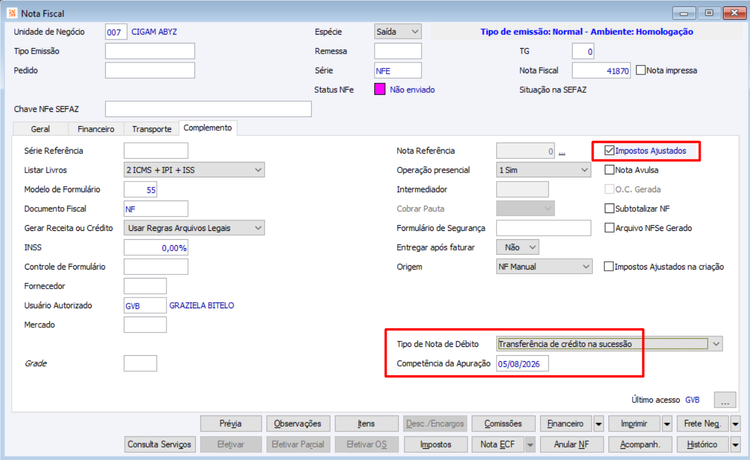Click the Pedido input field
Image resolution: width=750 pixels, height=460 pixels.
(x=150, y=70)
